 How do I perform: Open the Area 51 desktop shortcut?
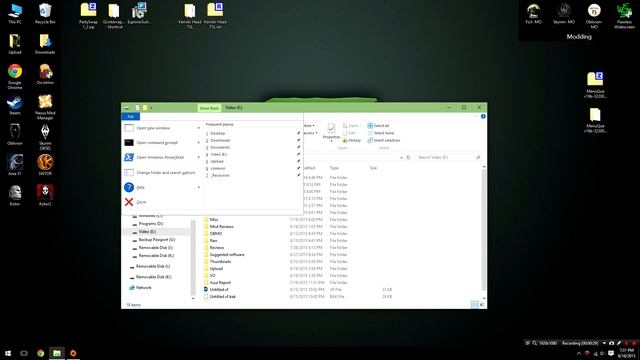point(15,165)
